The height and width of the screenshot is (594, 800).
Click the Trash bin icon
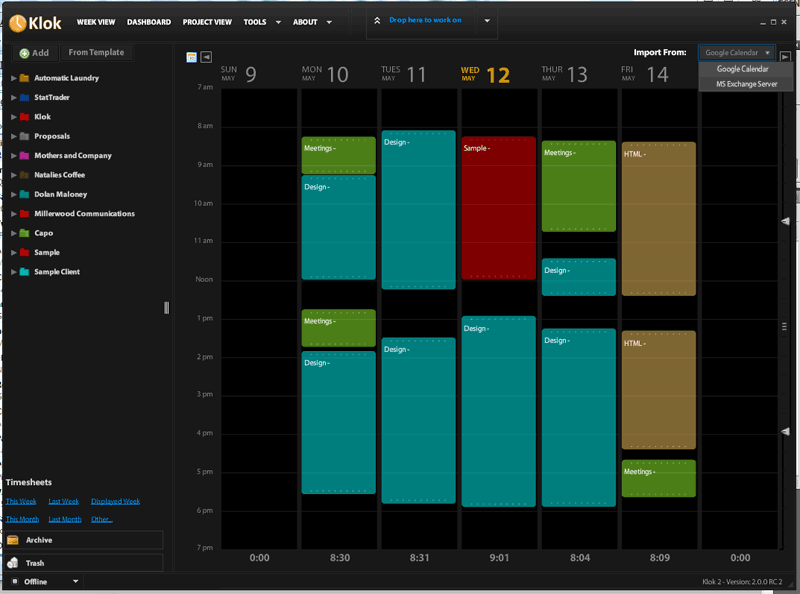[x=13, y=563]
